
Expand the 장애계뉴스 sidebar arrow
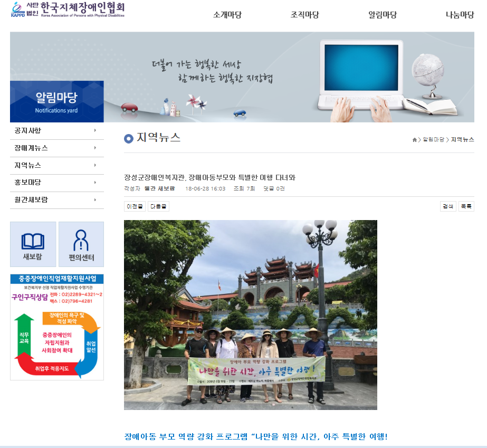point(95,148)
